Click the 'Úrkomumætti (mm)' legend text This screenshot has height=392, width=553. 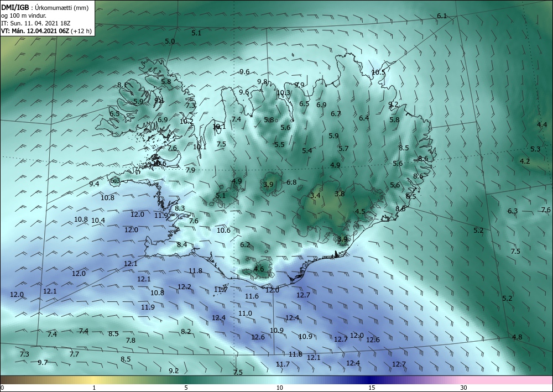point(62,8)
